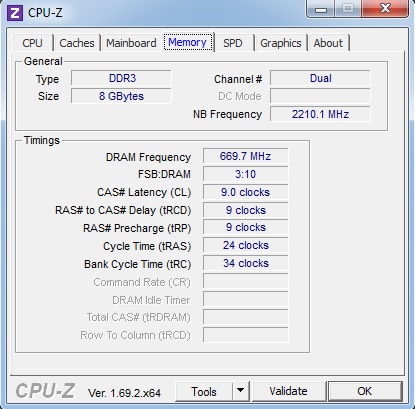Click the OK button

[x=365, y=391]
